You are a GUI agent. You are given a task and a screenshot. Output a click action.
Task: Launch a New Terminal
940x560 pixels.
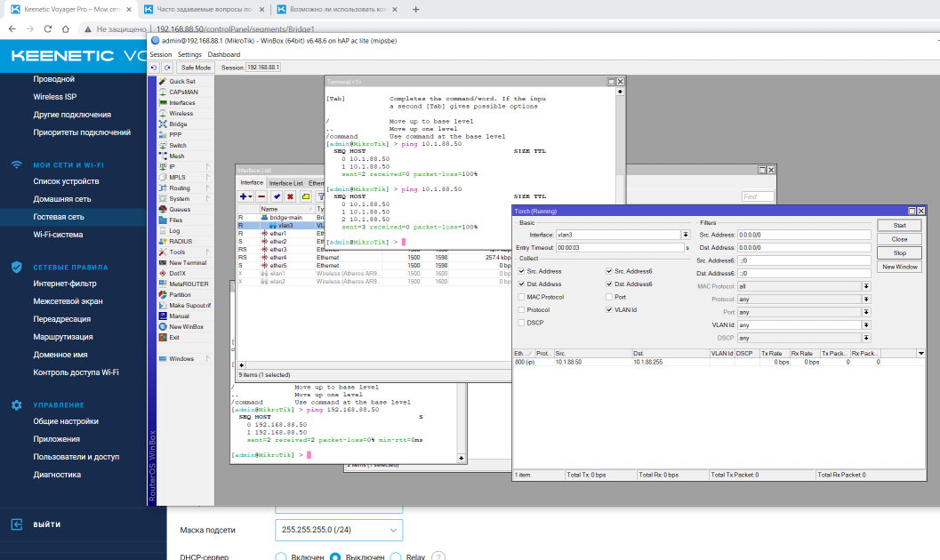click(188, 263)
